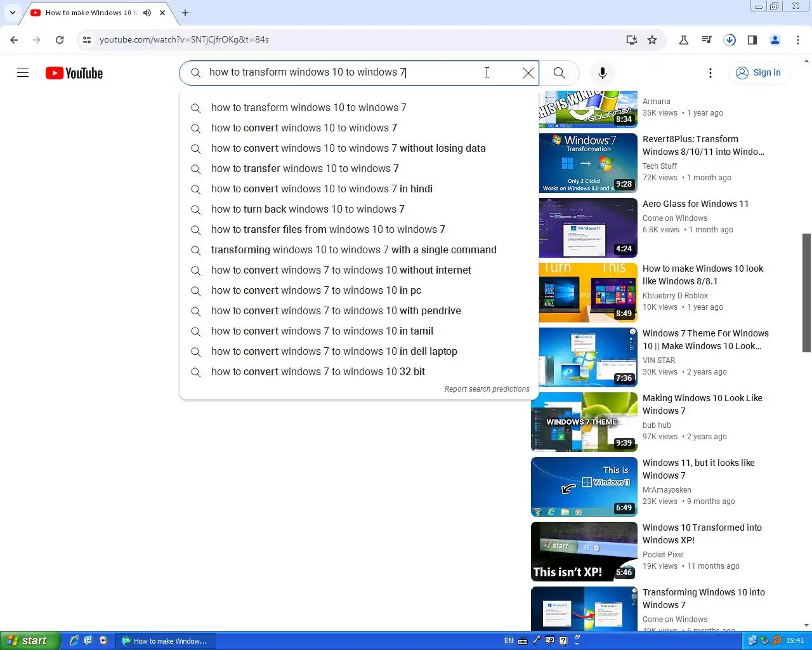The image size is (812, 650).
Task: Click the help question mark taskbar icon
Action: 563,640
